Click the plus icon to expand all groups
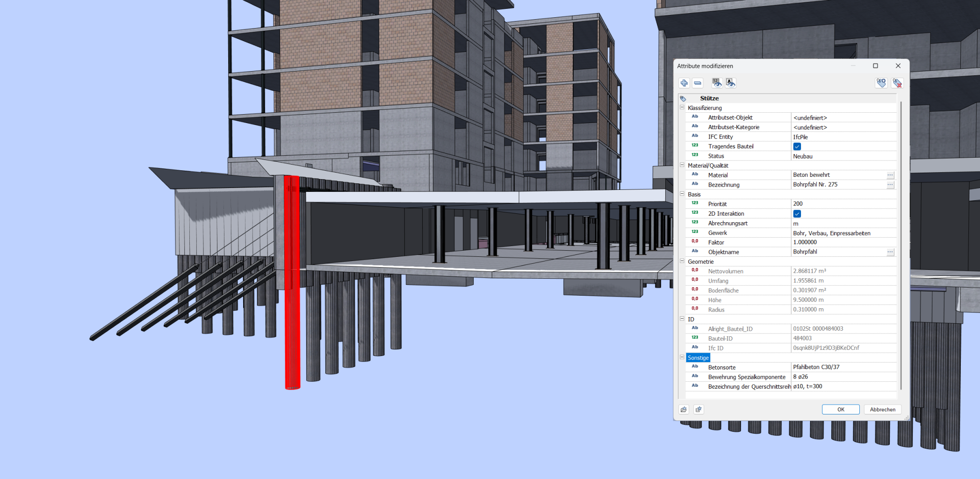 coord(684,83)
